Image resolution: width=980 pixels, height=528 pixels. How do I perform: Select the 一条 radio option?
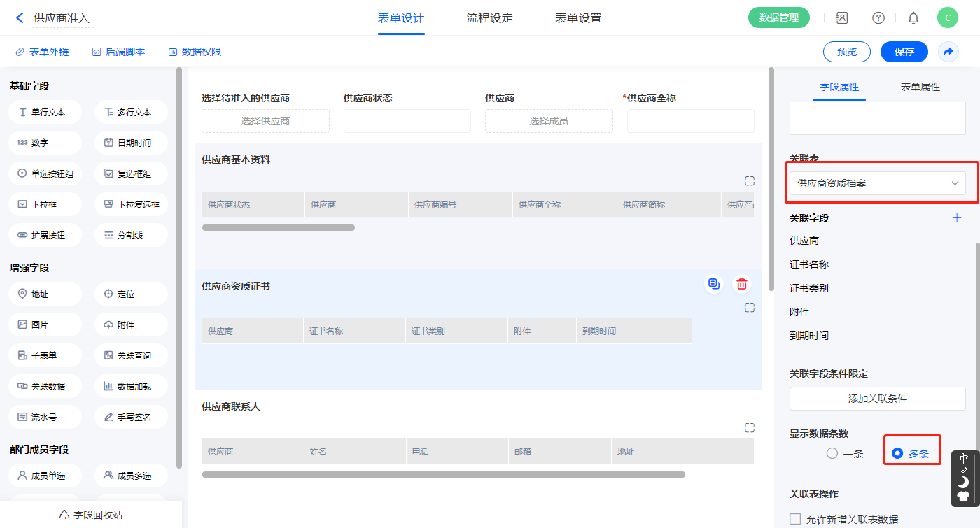832,453
